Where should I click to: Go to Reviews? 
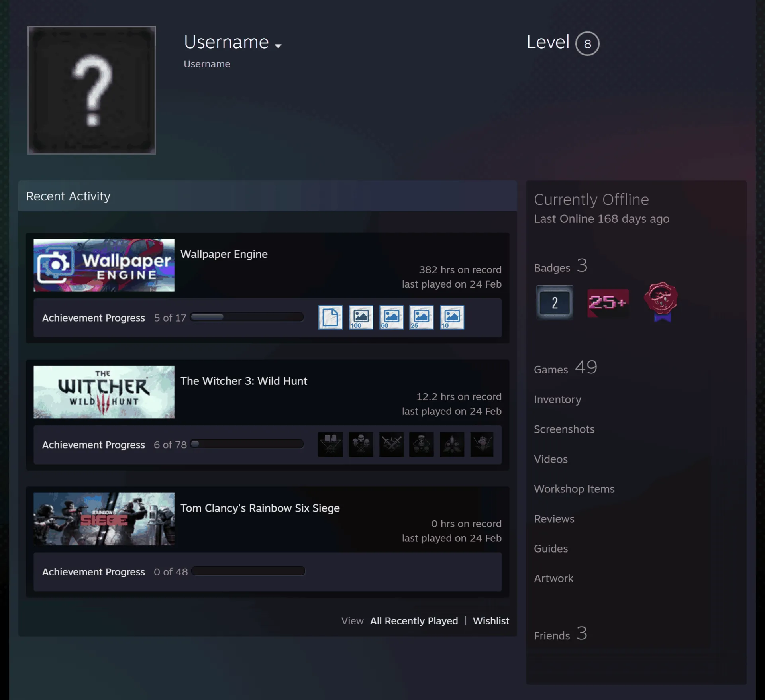coord(554,519)
